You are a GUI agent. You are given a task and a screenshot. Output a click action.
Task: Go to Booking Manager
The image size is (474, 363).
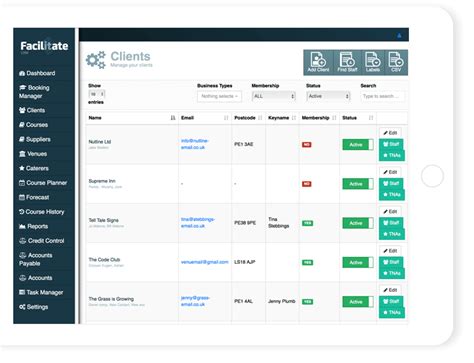34,92
